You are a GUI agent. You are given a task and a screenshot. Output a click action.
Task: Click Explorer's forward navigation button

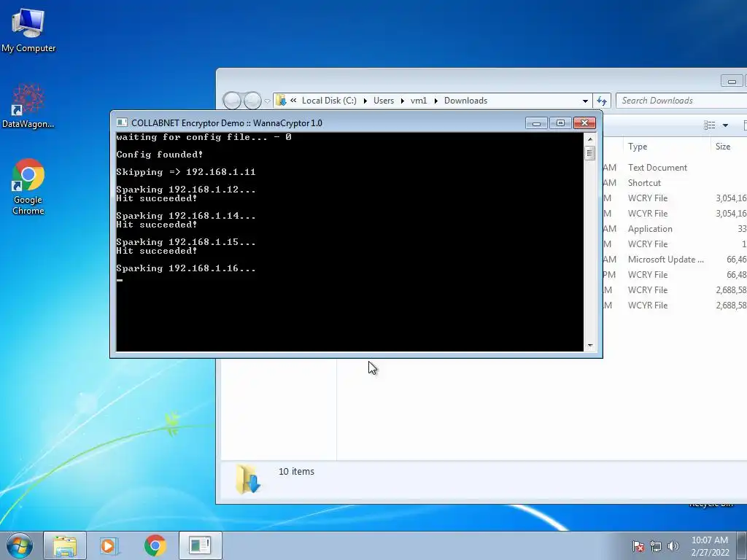252,101
